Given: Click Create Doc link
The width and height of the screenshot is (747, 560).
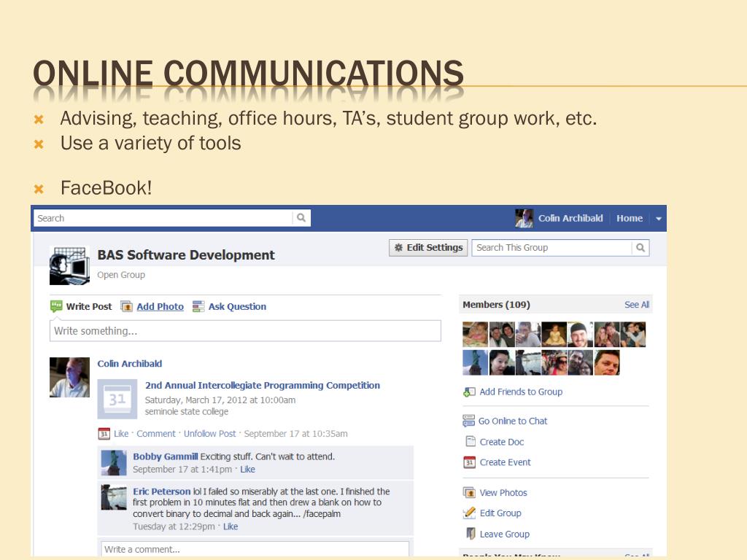Looking at the screenshot, I should [502, 442].
